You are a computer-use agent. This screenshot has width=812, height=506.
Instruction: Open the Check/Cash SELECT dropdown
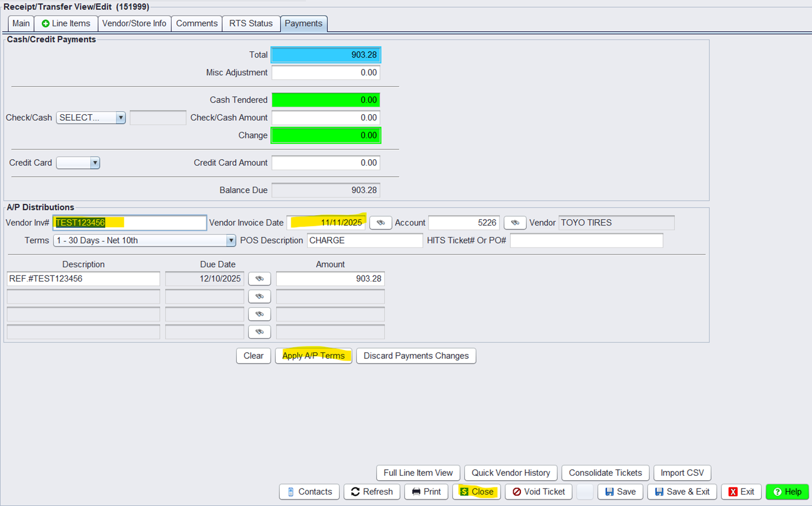click(91, 118)
